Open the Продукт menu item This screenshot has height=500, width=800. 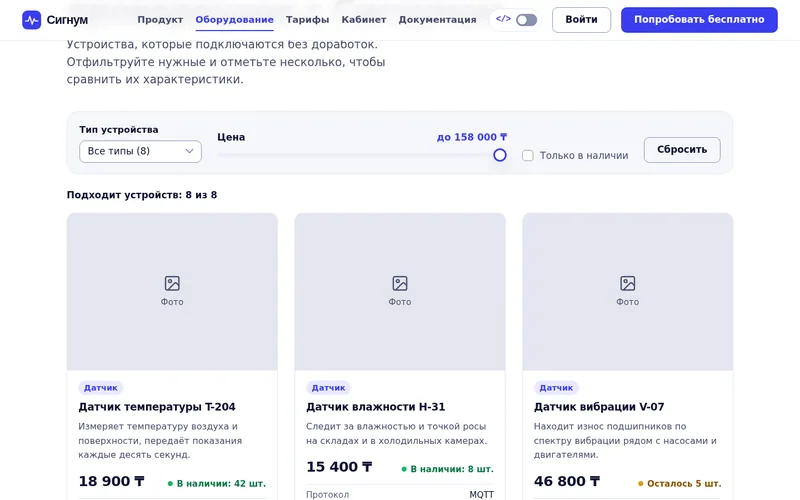[x=160, y=20]
